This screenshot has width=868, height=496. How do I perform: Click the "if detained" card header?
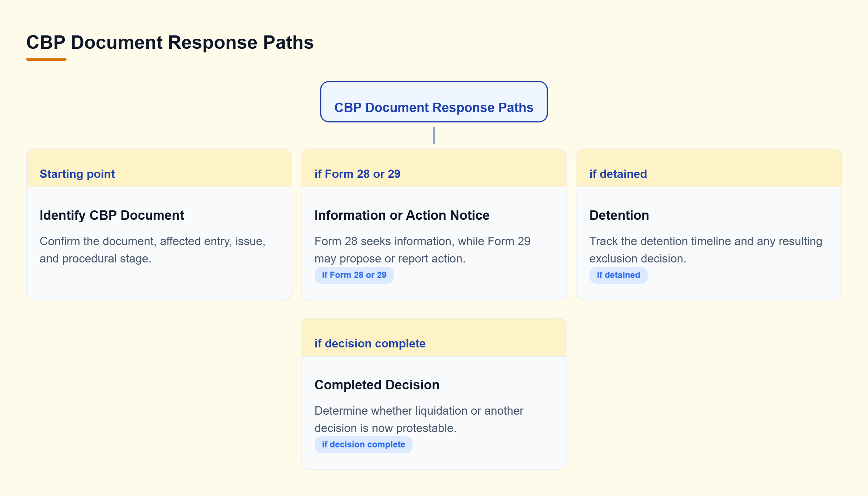pyautogui.click(x=709, y=168)
